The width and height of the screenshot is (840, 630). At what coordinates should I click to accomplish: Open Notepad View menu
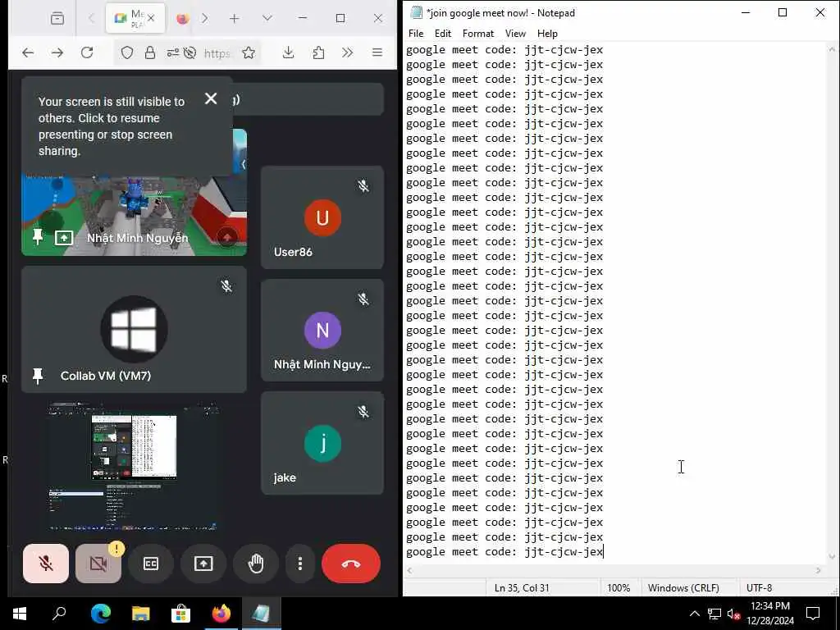(x=515, y=33)
